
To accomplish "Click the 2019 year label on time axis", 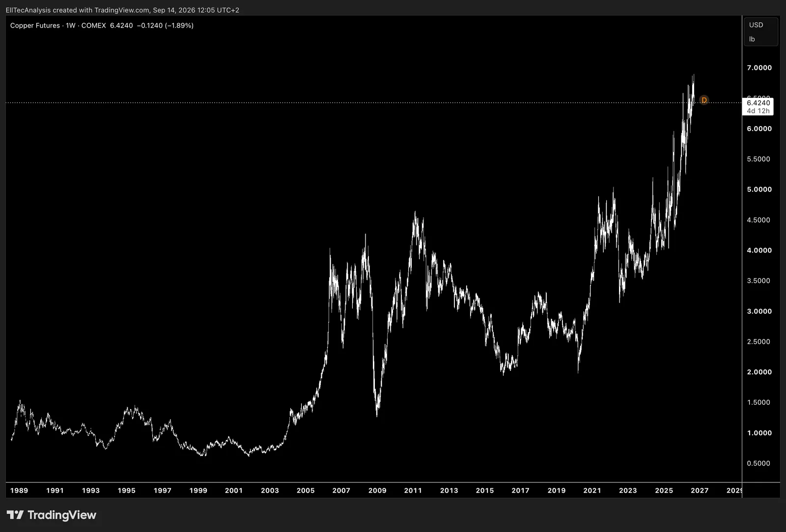I will [557, 490].
